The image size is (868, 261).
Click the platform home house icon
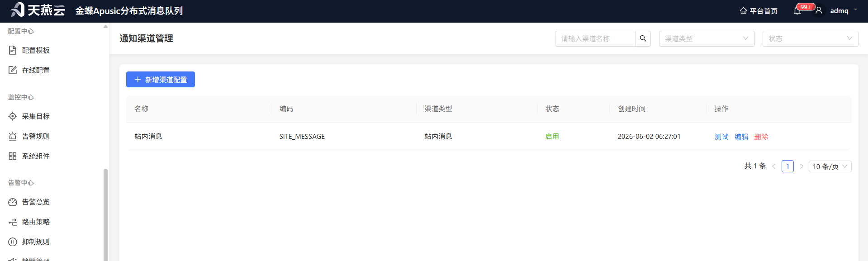(743, 10)
